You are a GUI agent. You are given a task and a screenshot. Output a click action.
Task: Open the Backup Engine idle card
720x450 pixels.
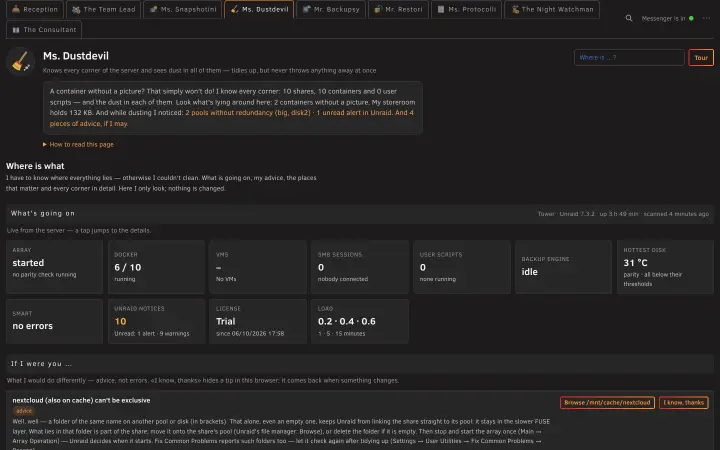point(563,267)
